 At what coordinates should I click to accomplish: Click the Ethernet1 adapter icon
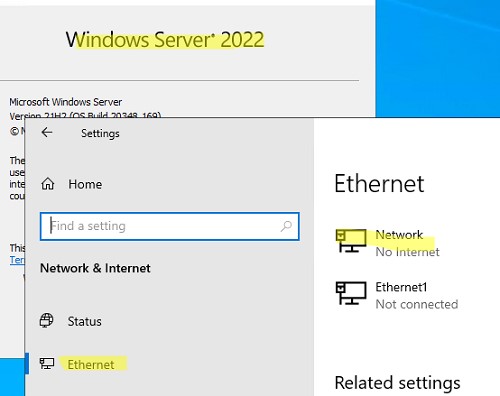coord(351,293)
